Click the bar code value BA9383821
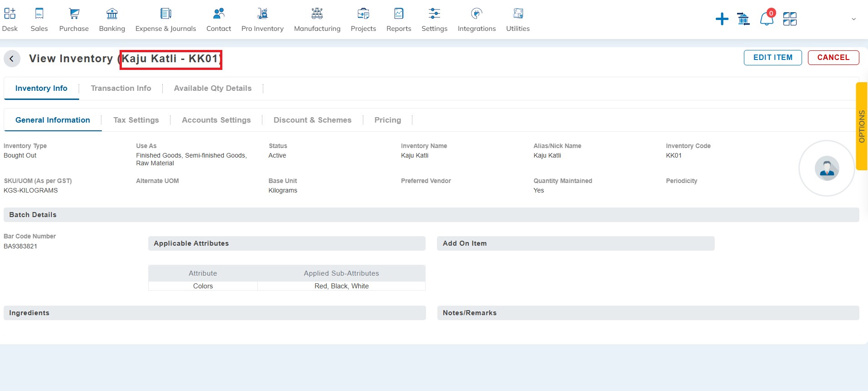Viewport: 868px width, 391px height. tap(20, 246)
